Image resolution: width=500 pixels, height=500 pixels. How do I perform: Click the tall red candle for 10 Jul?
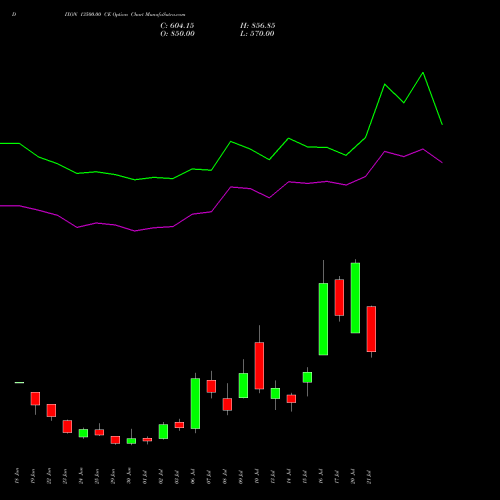pos(259,366)
